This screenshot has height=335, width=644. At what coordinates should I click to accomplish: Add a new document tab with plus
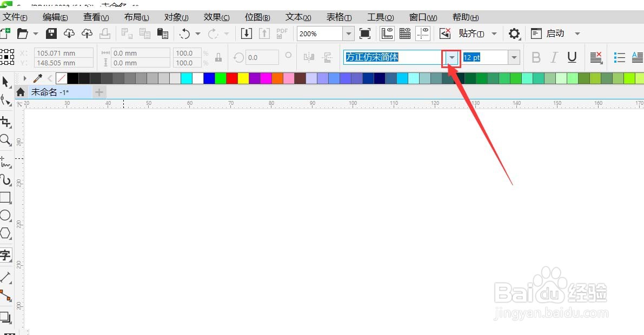pos(99,92)
